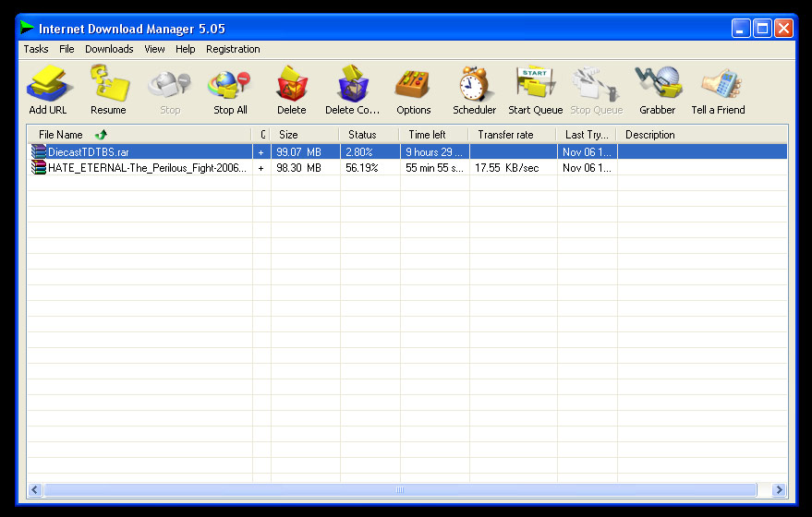Open the Registration menu
Image resolution: width=812 pixels, height=517 pixels.
coord(233,49)
